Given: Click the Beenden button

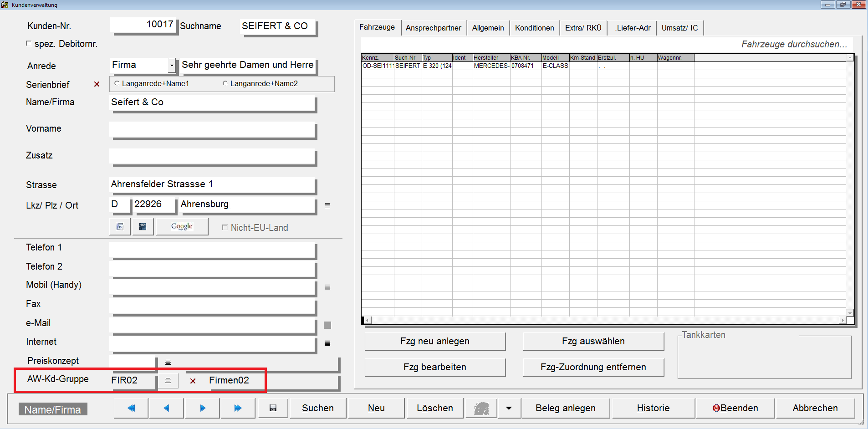Looking at the screenshot, I should [735, 408].
